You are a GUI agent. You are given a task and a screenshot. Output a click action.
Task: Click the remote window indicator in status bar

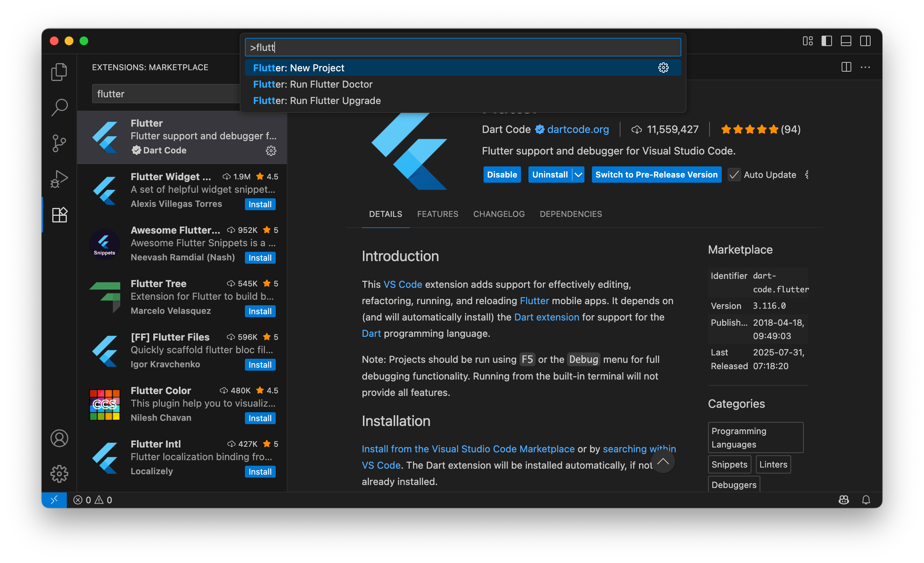tap(54, 499)
